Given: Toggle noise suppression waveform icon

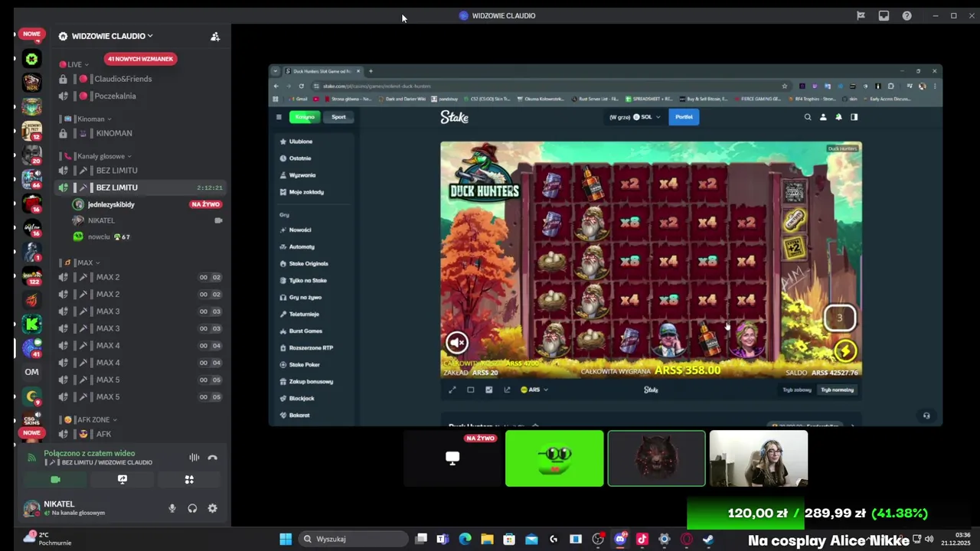Looking at the screenshot, I should coord(194,458).
